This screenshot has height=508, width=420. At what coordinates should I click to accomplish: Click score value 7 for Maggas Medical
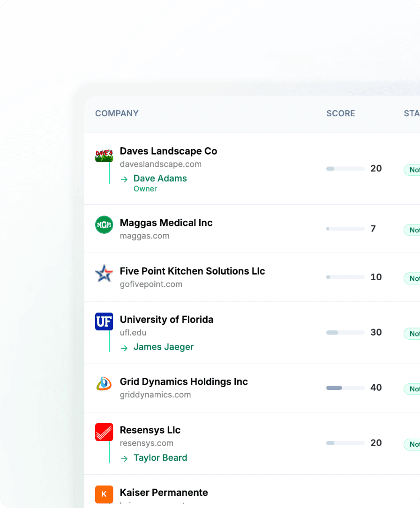coord(373,229)
